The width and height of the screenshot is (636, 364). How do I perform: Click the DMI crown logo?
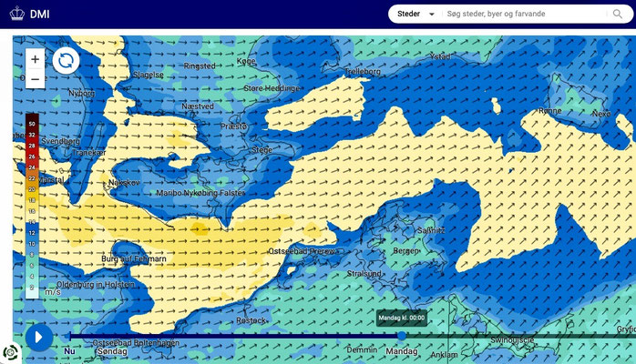pyautogui.click(x=17, y=14)
